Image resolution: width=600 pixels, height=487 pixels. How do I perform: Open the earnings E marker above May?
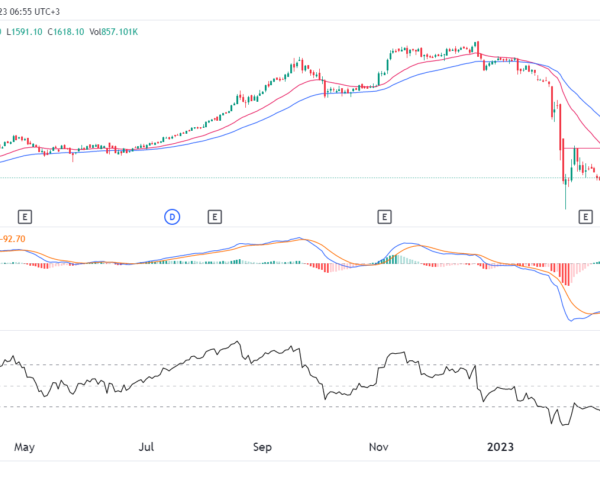click(25, 217)
